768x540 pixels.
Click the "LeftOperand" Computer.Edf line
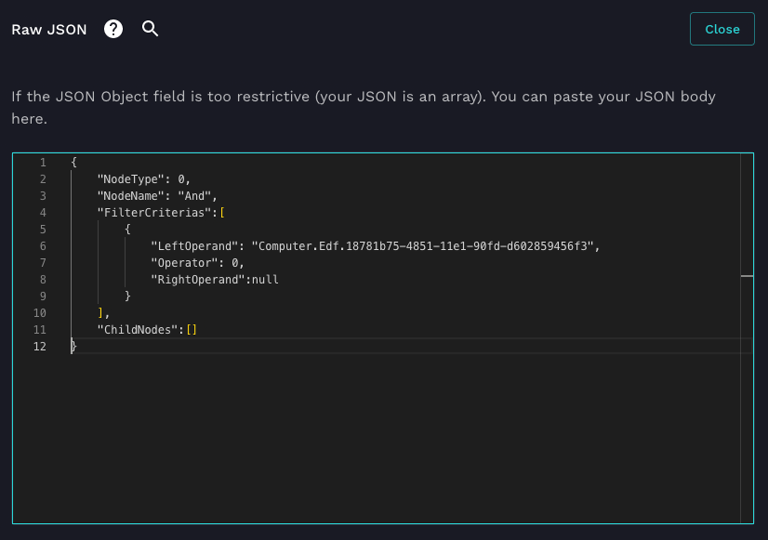tap(375, 246)
